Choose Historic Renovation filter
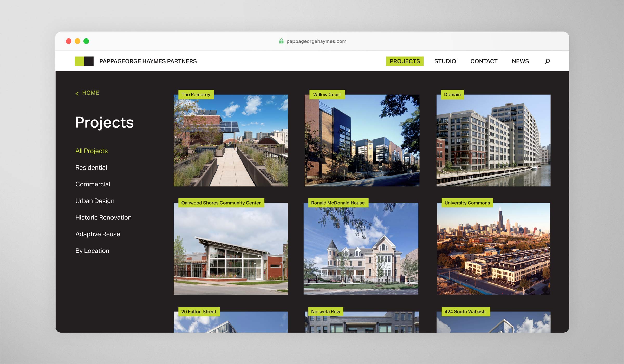The width and height of the screenshot is (624, 364). (x=103, y=217)
